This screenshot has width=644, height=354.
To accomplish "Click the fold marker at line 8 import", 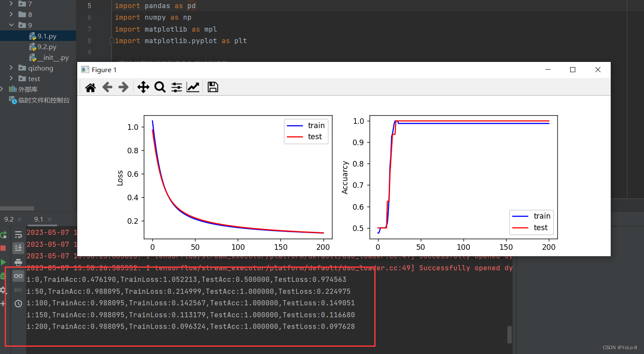I will point(111,41).
